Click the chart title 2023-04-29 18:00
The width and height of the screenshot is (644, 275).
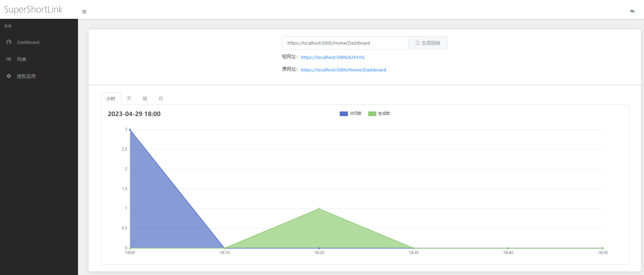(x=134, y=114)
